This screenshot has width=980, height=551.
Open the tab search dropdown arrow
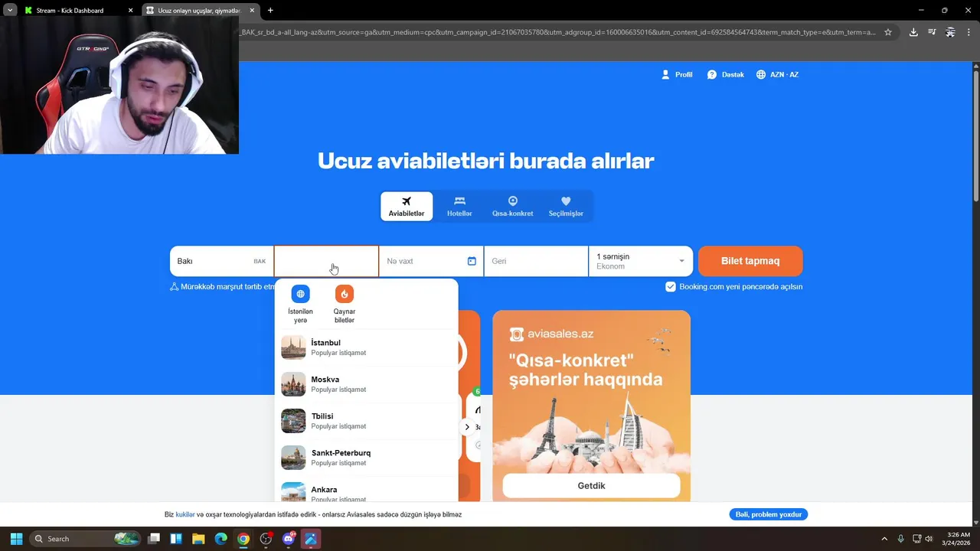[x=10, y=11]
